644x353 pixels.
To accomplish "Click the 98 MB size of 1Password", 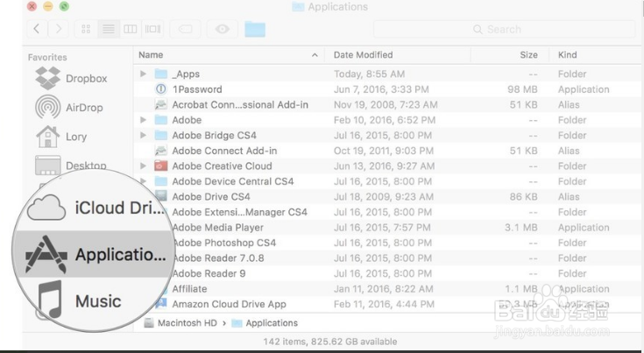I will click(522, 89).
